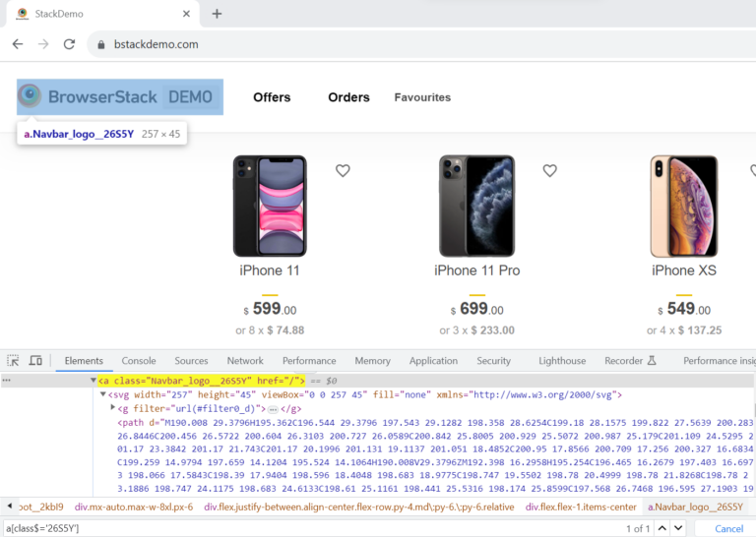This screenshot has width=756, height=537.
Task: Click the browser back arrow
Action: point(18,44)
